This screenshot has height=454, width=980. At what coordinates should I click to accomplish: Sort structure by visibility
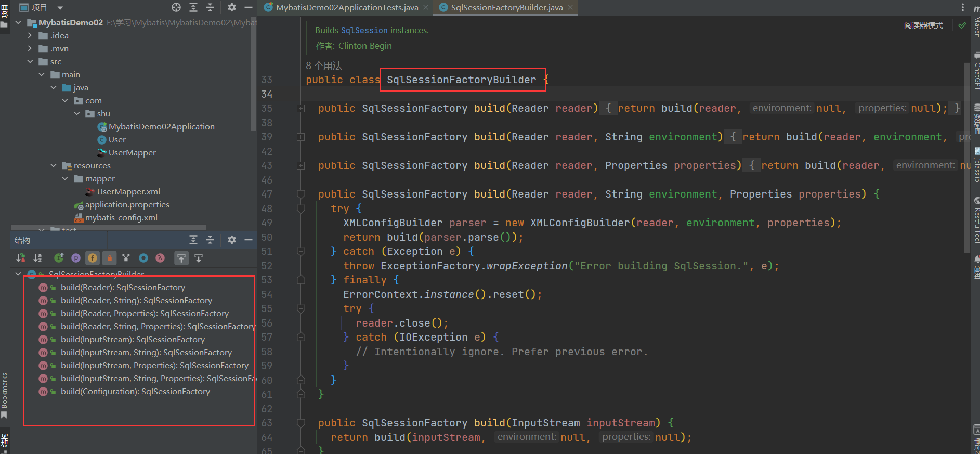tap(20, 257)
